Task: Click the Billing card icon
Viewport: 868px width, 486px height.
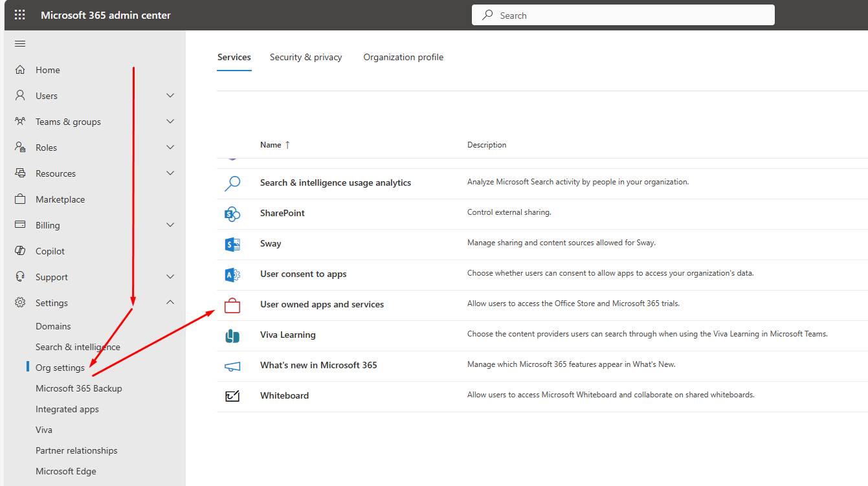Action: click(20, 225)
